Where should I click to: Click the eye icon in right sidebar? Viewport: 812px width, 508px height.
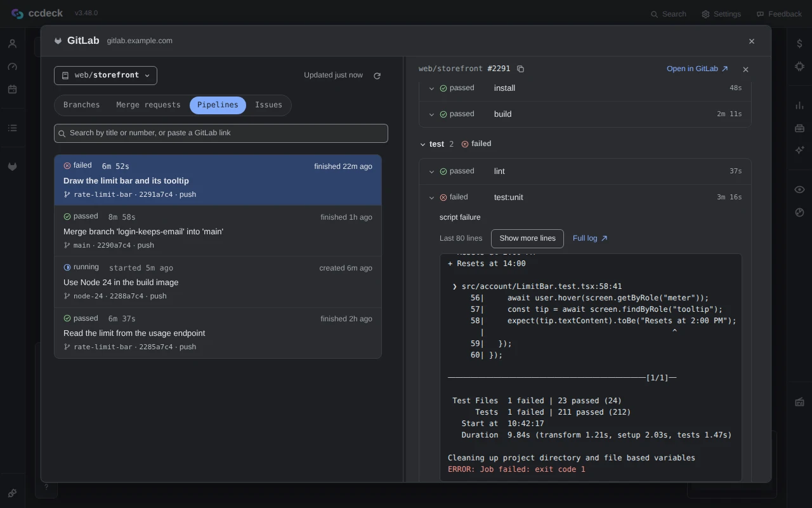pos(799,189)
